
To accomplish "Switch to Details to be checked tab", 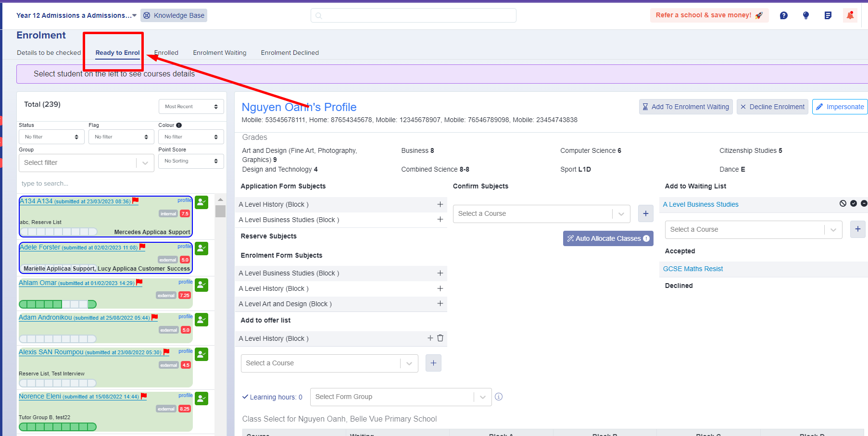I will click(x=49, y=53).
